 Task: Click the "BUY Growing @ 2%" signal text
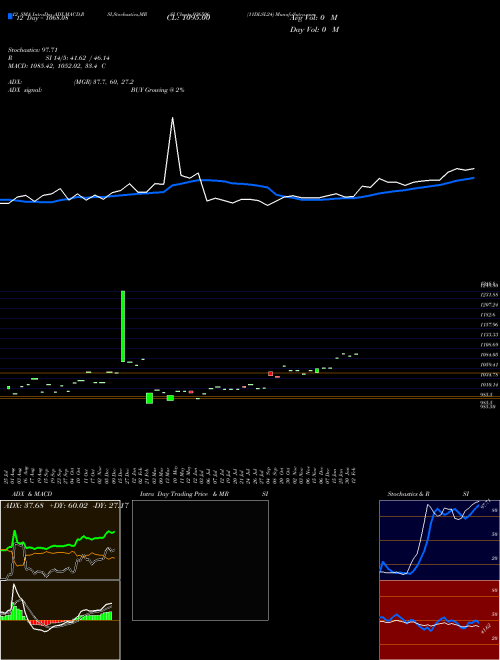pyautogui.click(x=157, y=90)
